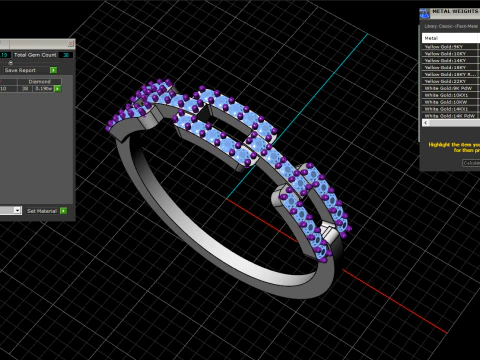Click the Metal Weights panel icon
This screenshot has height=360, width=480.
pos(424,13)
